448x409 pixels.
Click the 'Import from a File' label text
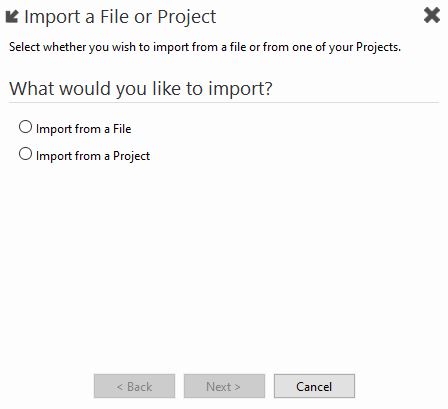coord(83,129)
